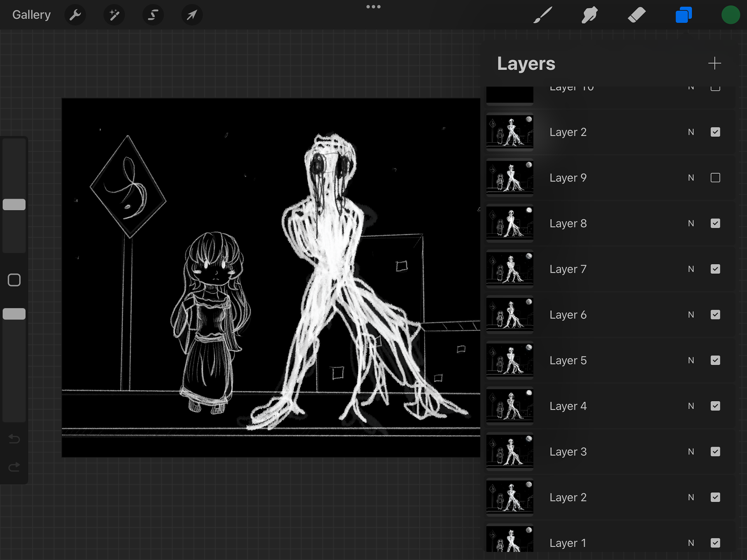Click the 'Layer 8' name text
This screenshot has height=560, width=747.
click(x=568, y=224)
